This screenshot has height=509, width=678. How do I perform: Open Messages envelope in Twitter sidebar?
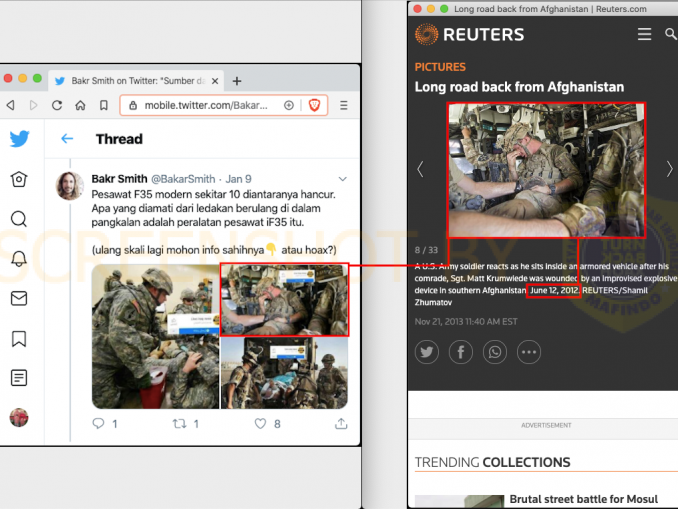point(19,298)
